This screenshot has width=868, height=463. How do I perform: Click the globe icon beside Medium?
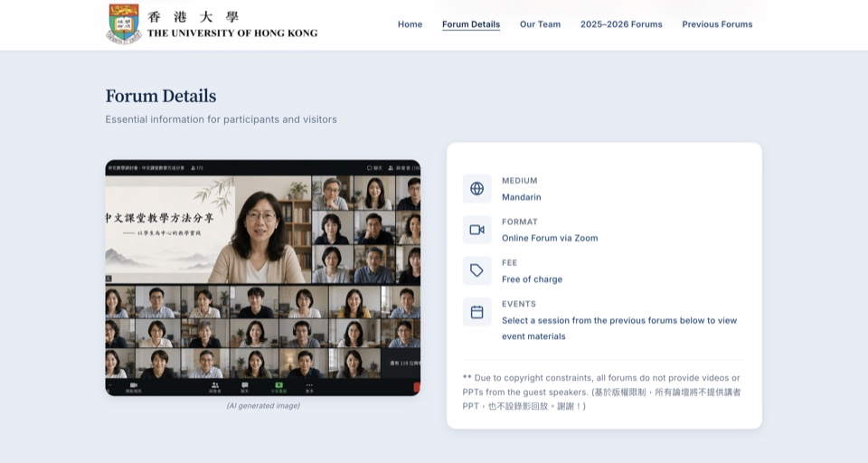(x=476, y=188)
